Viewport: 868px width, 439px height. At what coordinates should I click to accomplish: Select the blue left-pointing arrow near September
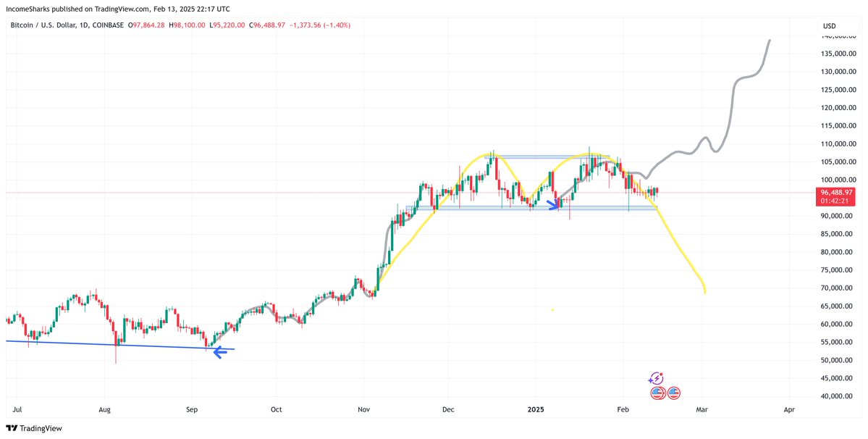click(220, 351)
